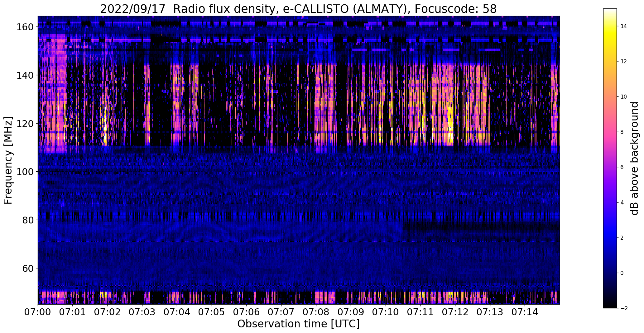Click the 'dB above background' colorbar label
The image size is (644, 333).
pos(634,159)
